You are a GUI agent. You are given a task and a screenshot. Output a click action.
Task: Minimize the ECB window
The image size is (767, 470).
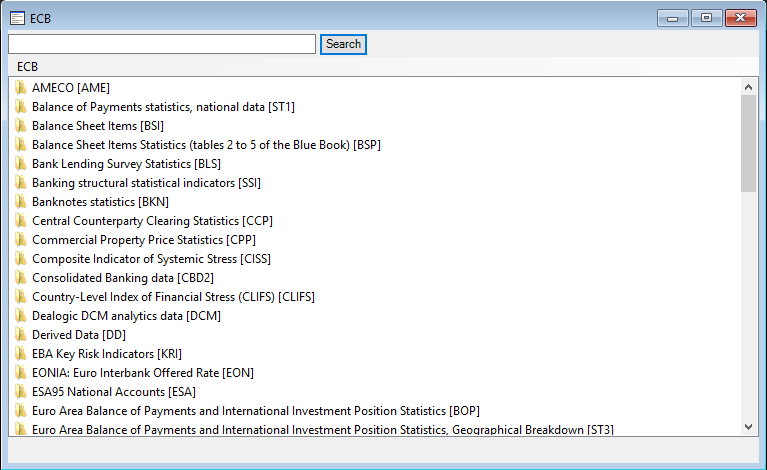tap(673, 19)
